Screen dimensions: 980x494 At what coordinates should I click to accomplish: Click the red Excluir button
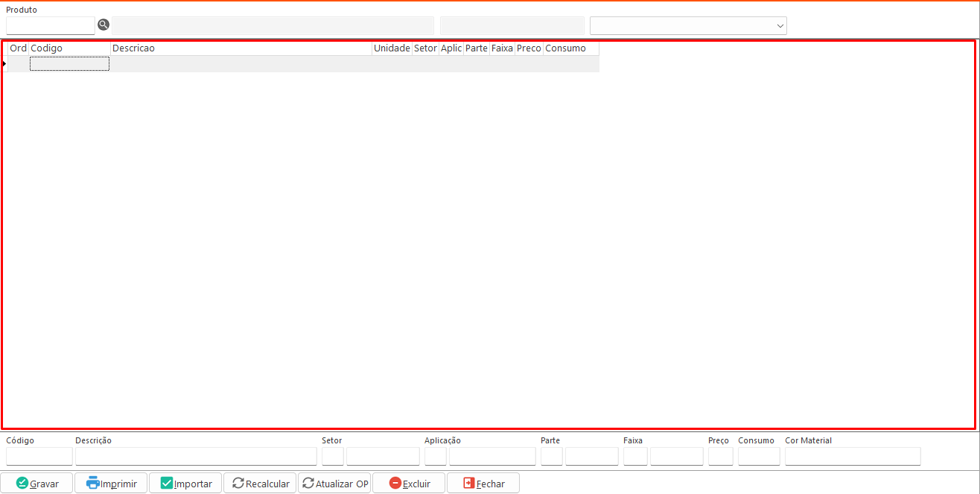click(x=409, y=484)
